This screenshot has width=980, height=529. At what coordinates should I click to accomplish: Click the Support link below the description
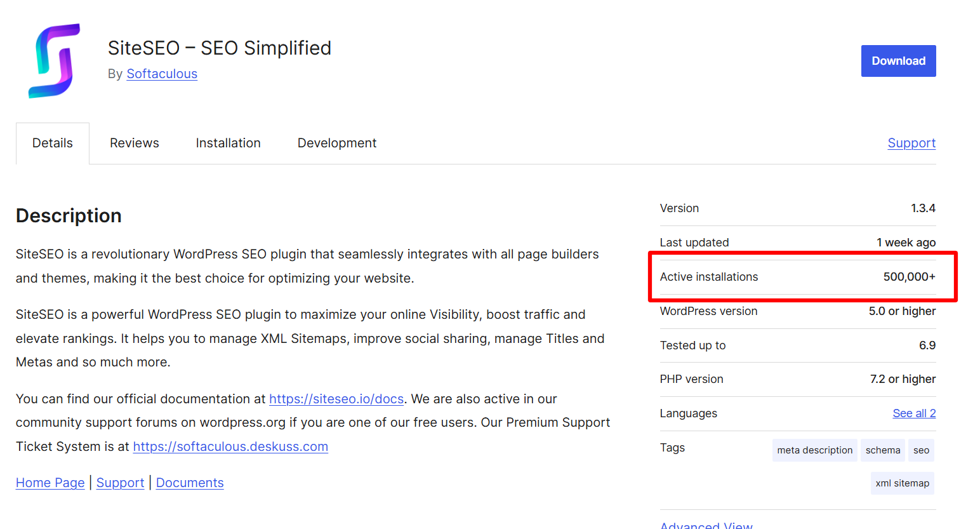[x=120, y=483]
